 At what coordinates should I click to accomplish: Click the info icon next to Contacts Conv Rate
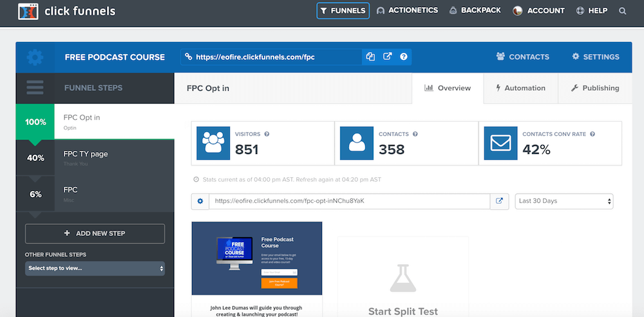click(592, 134)
